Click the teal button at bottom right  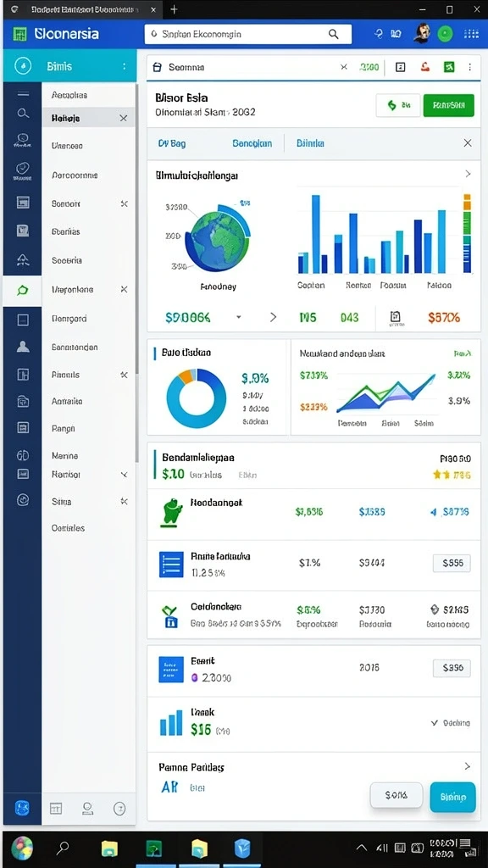(x=452, y=797)
